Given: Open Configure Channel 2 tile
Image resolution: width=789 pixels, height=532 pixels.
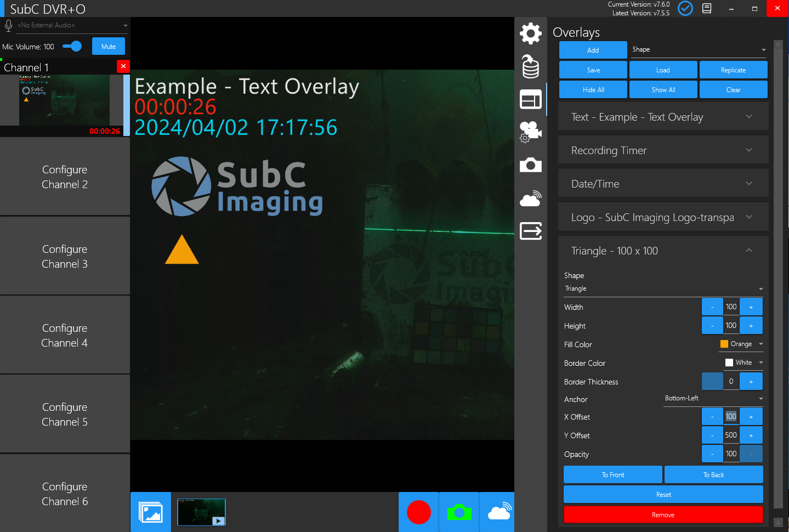Looking at the screenshot, I should pyautogui.click(x=65, y=177).
